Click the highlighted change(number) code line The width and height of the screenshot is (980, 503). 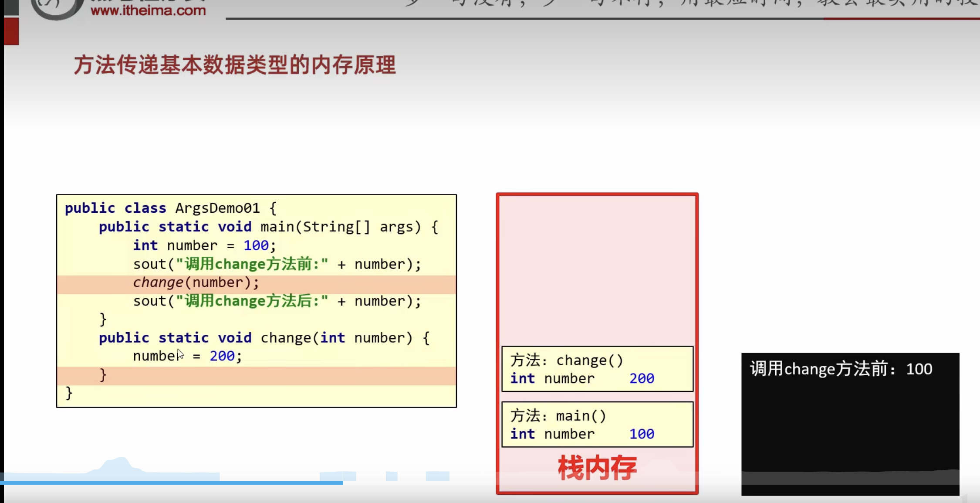(x=196, y=283)
